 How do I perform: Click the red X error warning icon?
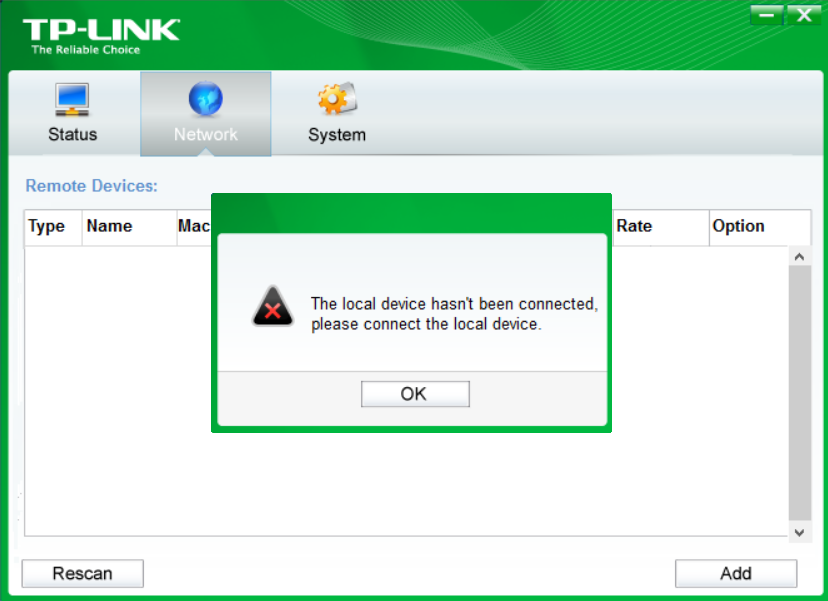[x=272, y=306]
